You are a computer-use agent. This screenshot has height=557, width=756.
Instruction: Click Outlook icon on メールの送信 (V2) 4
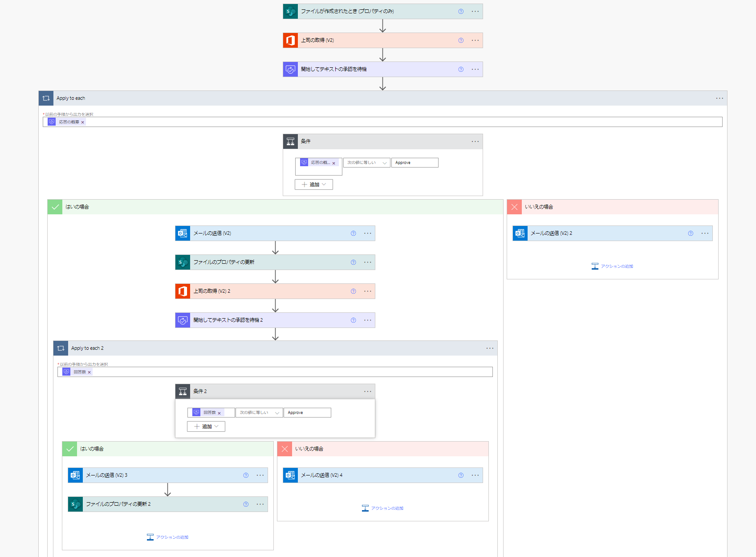[290, 475]
